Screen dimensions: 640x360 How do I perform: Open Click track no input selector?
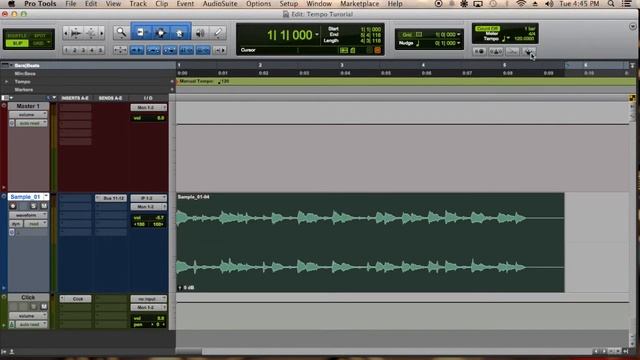click(149, 299)
